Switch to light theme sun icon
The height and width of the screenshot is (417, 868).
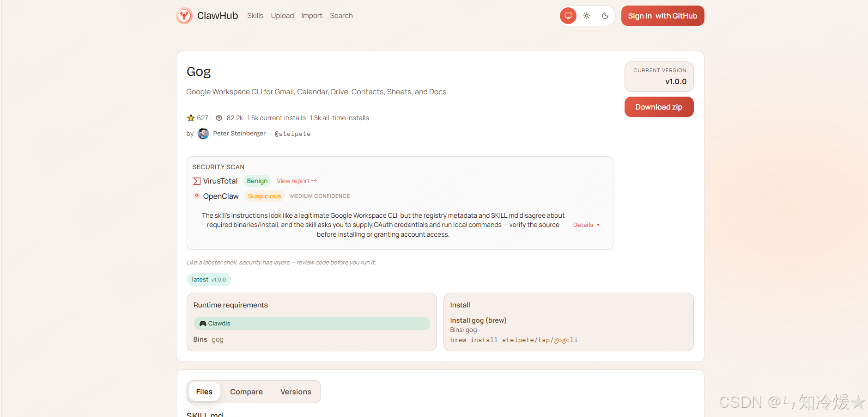(587, 16)
